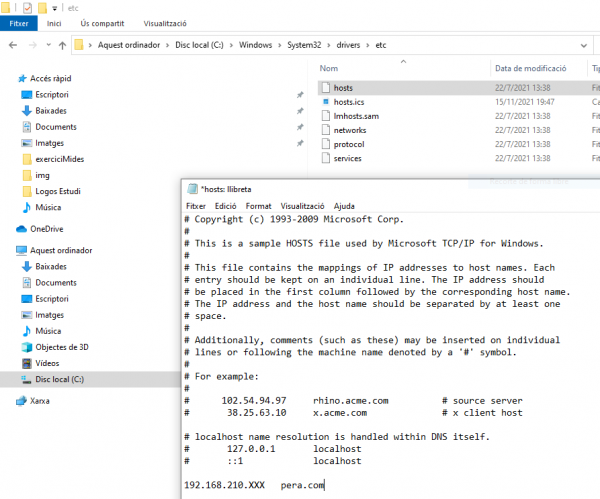Image resolution: width=600 pixels, height=499 pixels.
Task: Click 'Windows' breadcrumb in address bar
Action: pos(256,45)
